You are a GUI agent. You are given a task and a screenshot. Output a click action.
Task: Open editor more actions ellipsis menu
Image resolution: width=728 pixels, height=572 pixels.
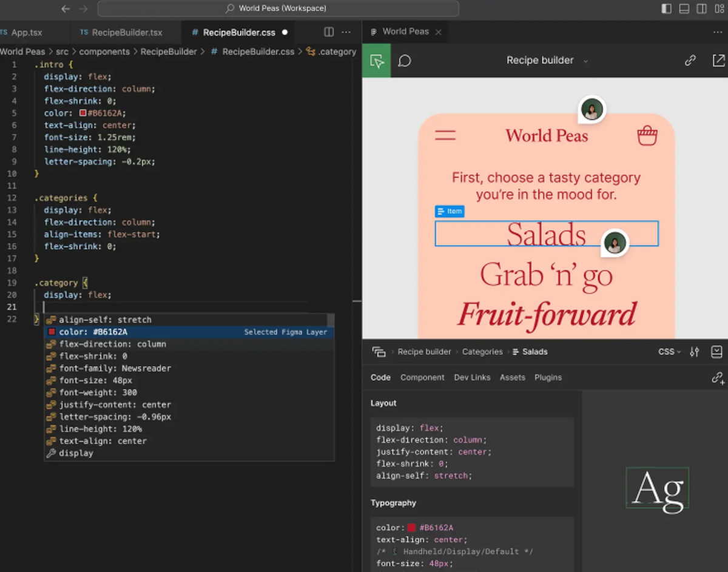[x=346, y=32]
